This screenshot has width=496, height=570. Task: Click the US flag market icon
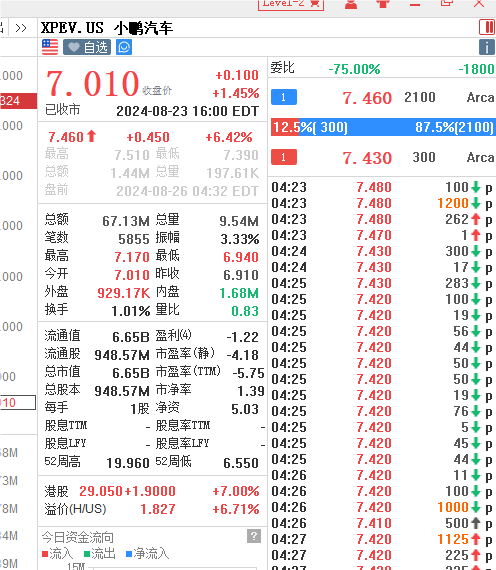(50, 47)
